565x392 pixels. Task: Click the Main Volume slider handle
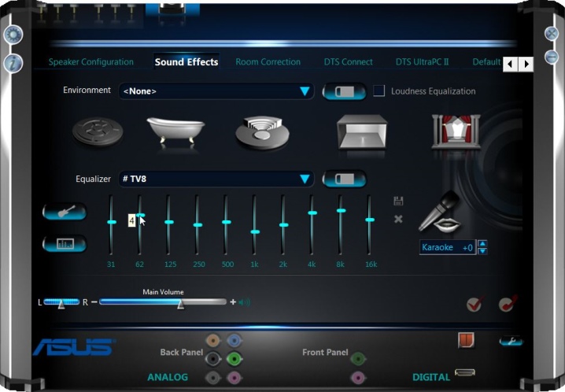coord(180,305)
